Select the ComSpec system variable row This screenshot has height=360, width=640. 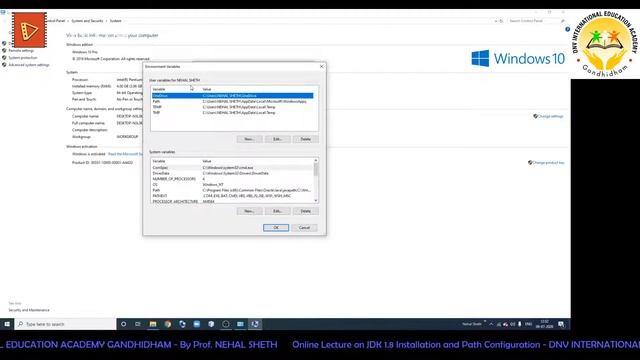click(232, 168)
